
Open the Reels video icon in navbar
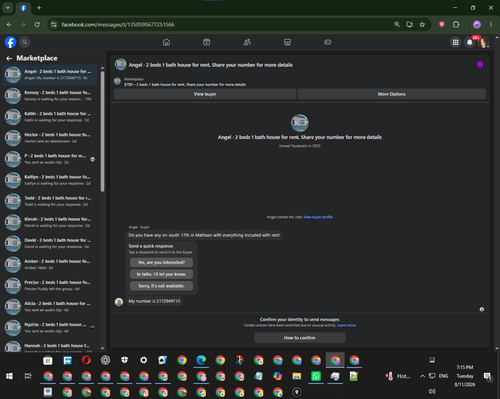click(x=206, y=42)
